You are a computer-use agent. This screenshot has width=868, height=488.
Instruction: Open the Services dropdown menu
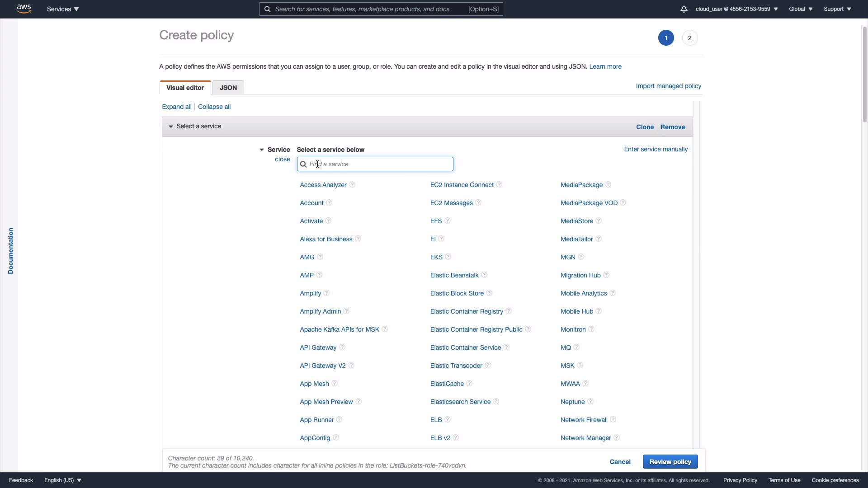(63, 9)
